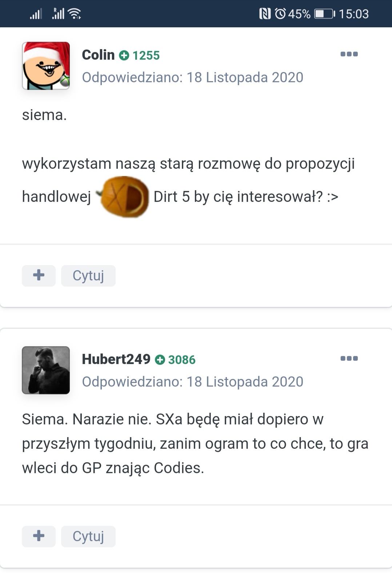The height and width of the screenshot is (580, 392).
Task: Click plus multi-quote button under Hubert249's post
Action: point(39,536)
